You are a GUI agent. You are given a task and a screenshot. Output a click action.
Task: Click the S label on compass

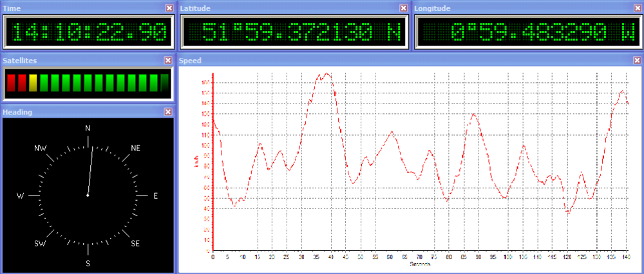click(88, 263)
